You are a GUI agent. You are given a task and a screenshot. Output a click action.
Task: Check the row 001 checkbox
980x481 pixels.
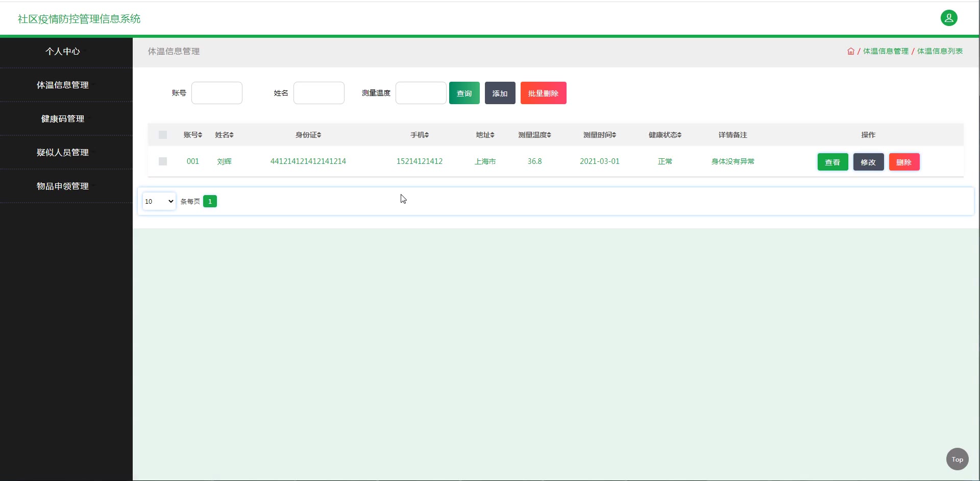(163, 161)
